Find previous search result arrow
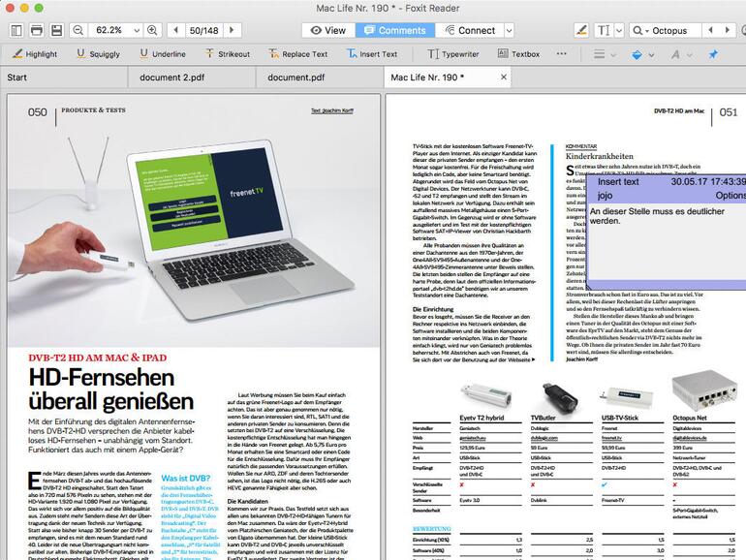Image resolution: width=746 pixels, height=560 pixels. pyautogui.click(x=711, y=30)
